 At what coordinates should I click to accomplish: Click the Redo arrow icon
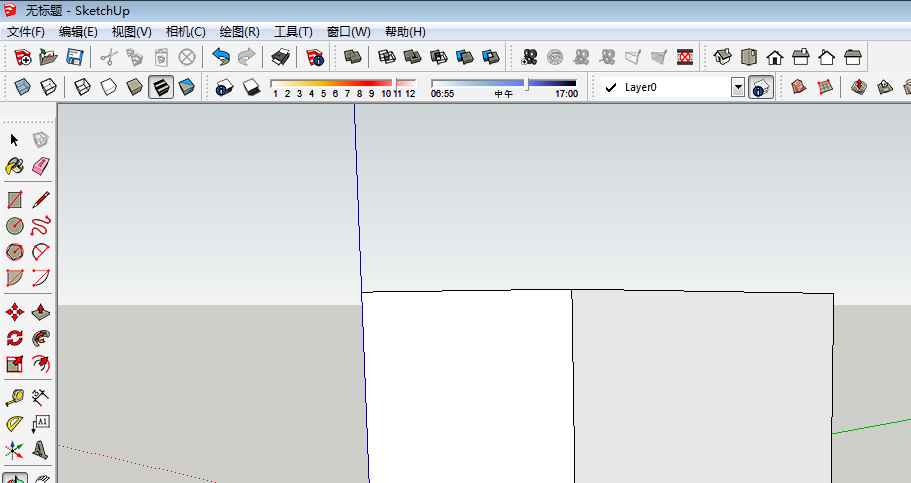click(247, 57)
